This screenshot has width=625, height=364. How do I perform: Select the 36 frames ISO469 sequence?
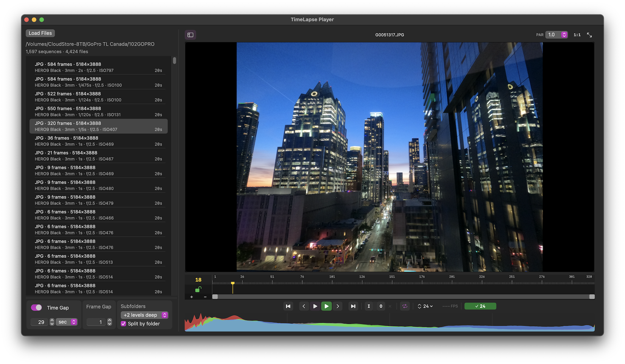point(98,141)
